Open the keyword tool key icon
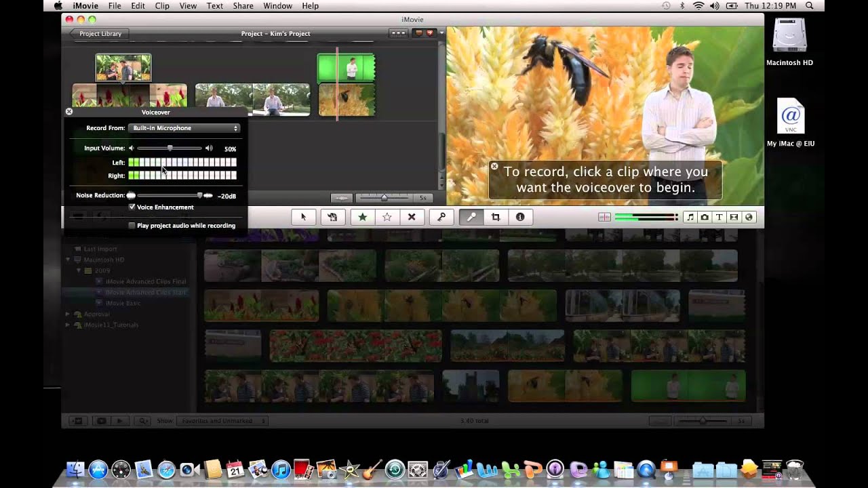The width and height of the screenshot is (868, 488). pyautogui.click(x=441, y=217)
